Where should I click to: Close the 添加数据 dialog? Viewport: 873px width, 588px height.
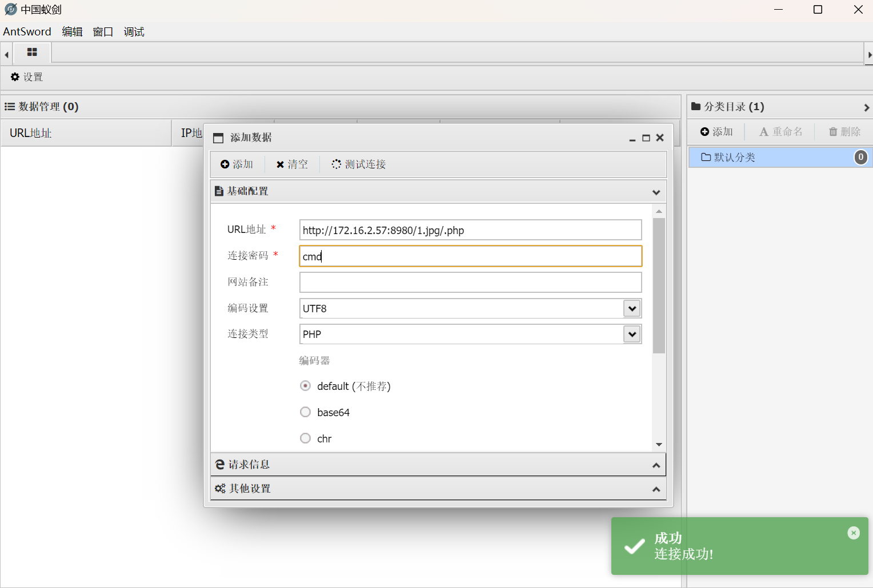click(x=660, y=138)
